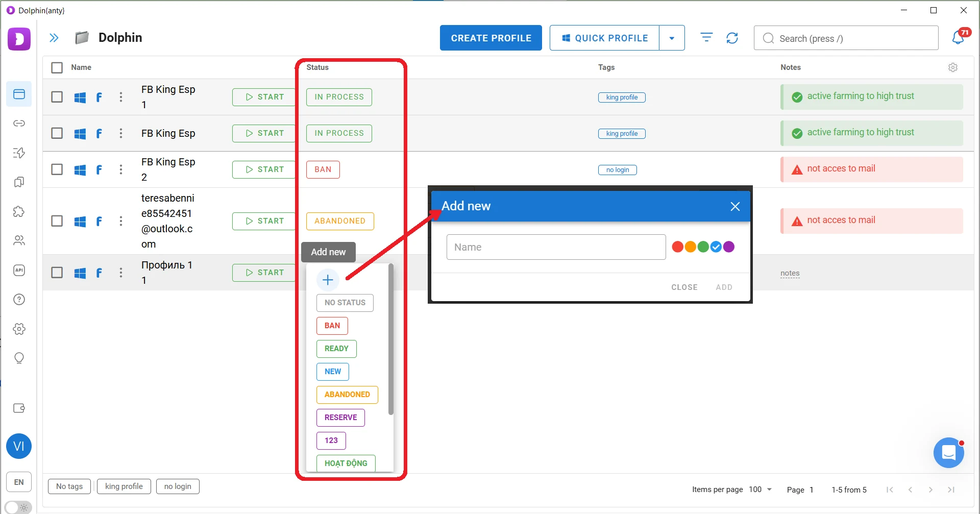The height and width of the screenshot is (514, 980).
Task: Click the CREATE PROFILE button
Action: (491, 38)
